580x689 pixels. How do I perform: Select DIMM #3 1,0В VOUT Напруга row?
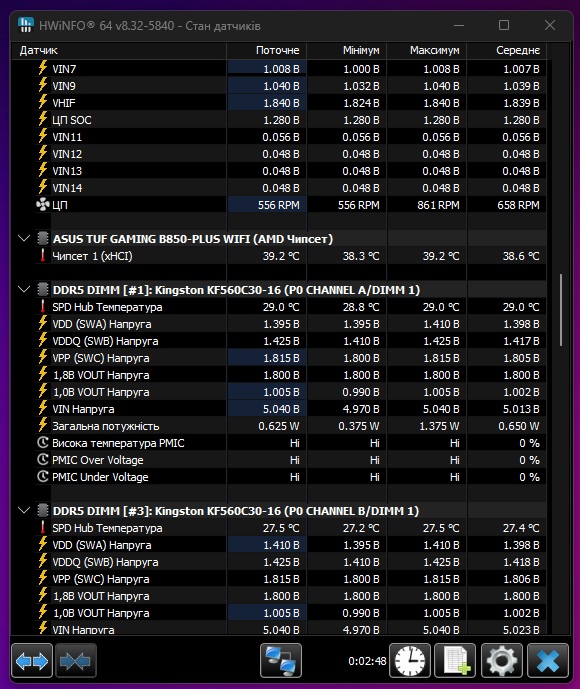pos(290,613)
